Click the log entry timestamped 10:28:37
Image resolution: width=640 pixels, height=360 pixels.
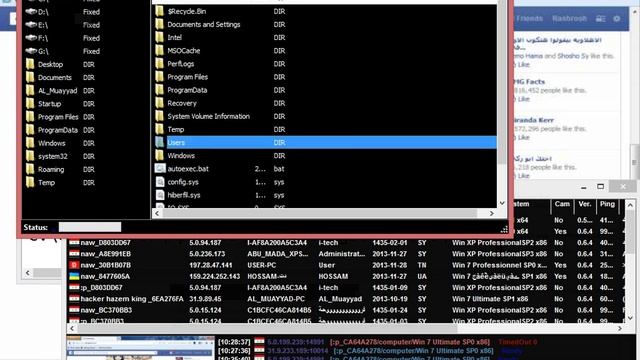click(378, 342)
